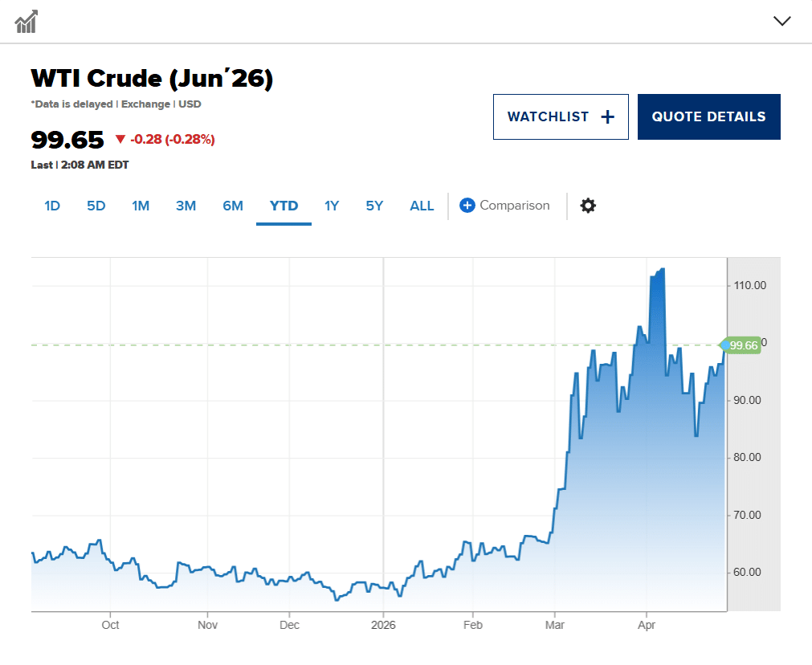This screenshot has width=812, height=665.
Task: Open Quote Details
Action: tap(708, 116)
